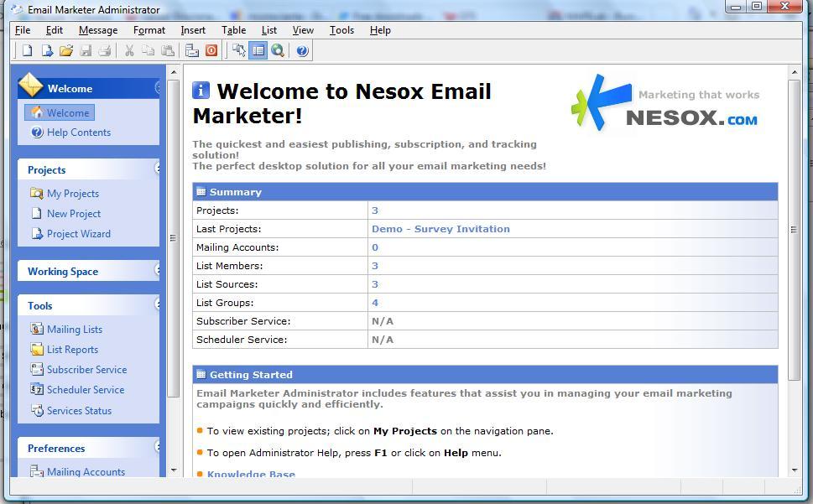Screen dimensions: 813x504
Task: Click the My Projects folder icon
Action: pyautogui.click(x=37, y=193)
